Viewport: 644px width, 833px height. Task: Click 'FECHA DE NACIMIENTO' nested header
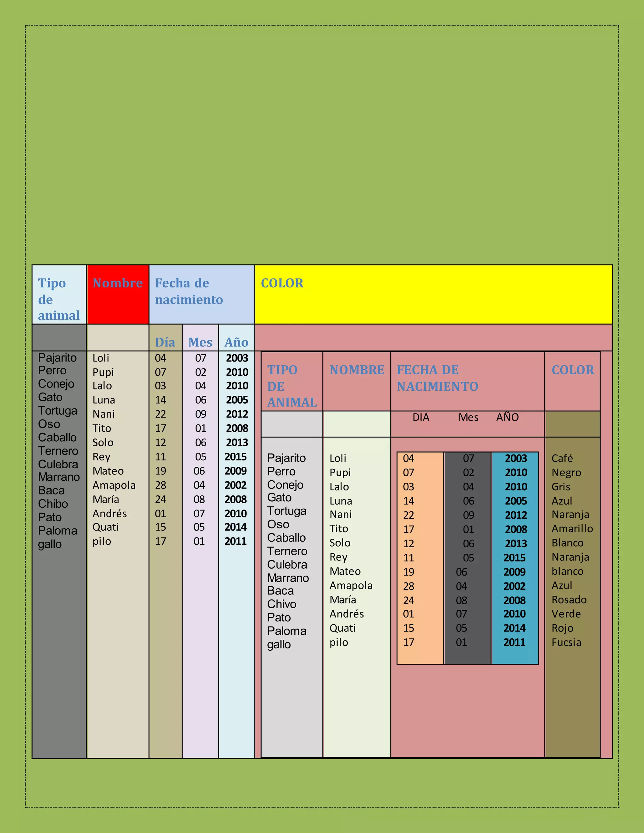(x=437, y=378)
